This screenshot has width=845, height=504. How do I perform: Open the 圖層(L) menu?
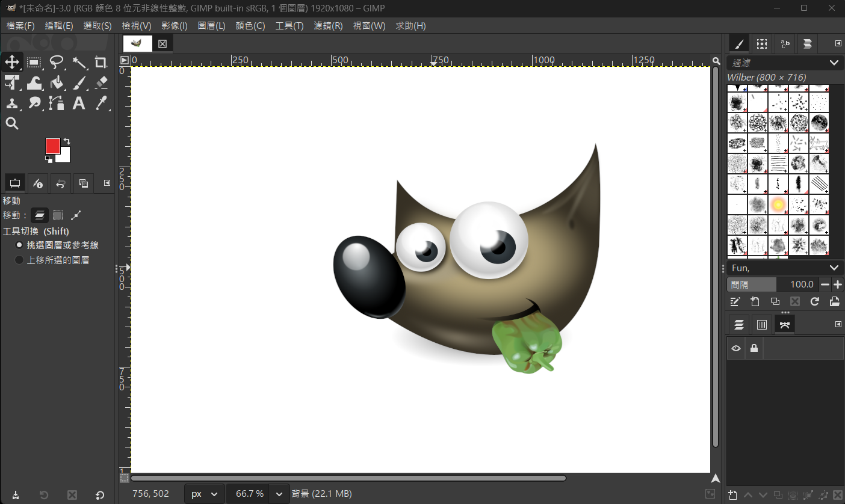coord(211,26)
